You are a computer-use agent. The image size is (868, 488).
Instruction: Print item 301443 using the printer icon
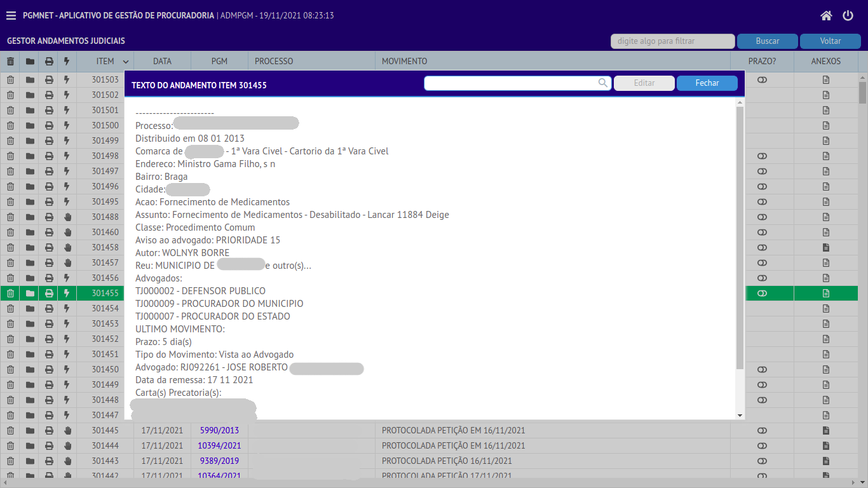pyautogui.click(x=49, y=461)
